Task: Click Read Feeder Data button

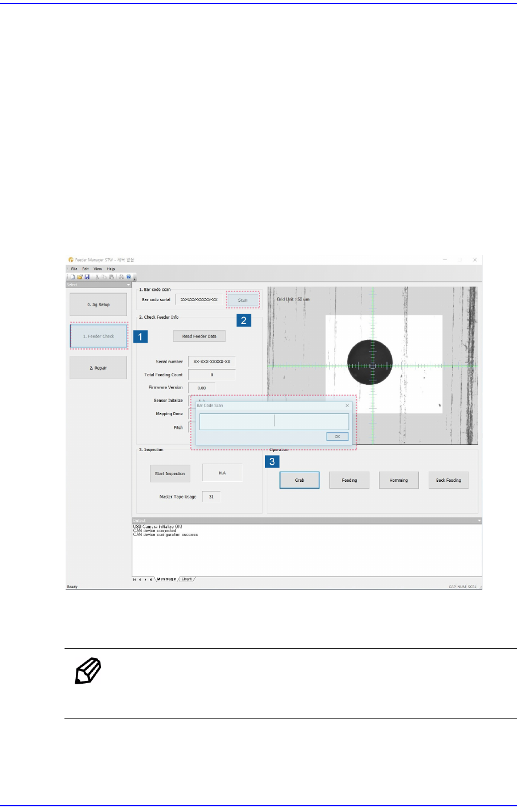Action: [200, 336]
